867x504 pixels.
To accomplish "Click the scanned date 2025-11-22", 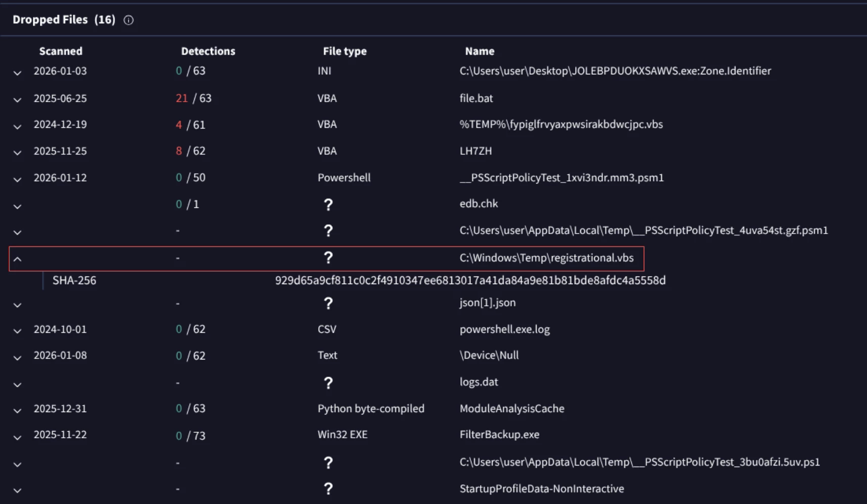I will click(60, 435).
